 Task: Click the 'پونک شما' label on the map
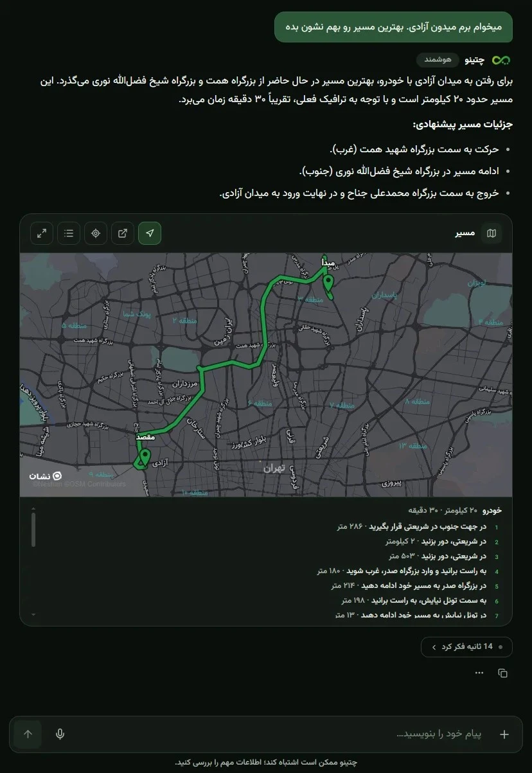point(136,314)
